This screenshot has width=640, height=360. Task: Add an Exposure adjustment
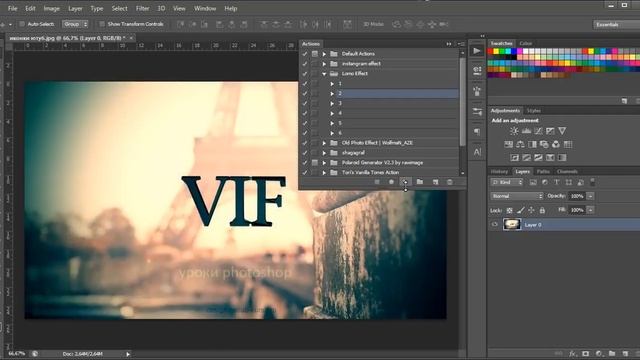[x=550, y=131]
